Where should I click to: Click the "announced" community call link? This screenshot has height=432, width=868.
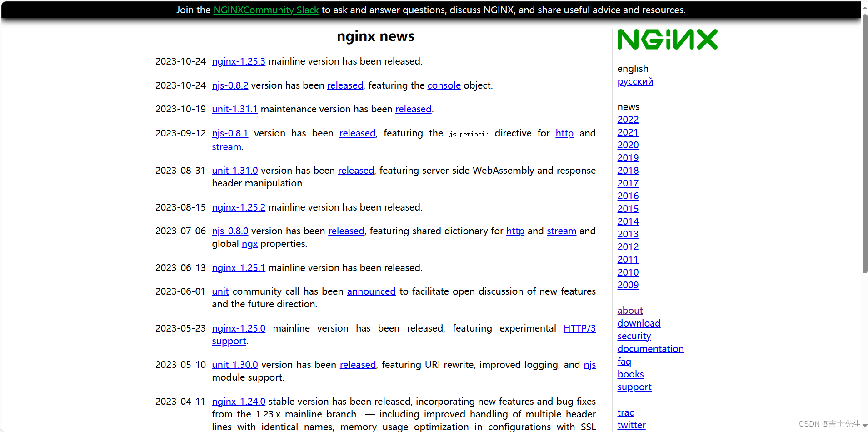click(371, 291)
